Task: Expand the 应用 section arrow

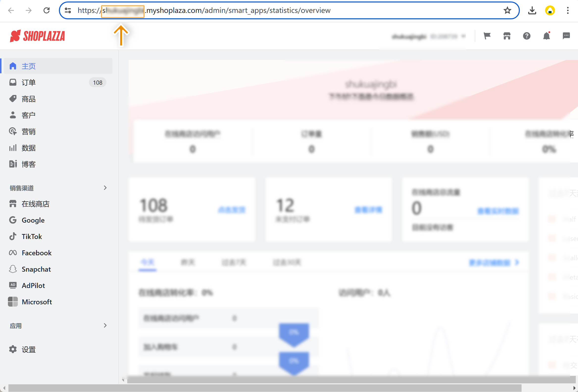Action: coord(105,325)
